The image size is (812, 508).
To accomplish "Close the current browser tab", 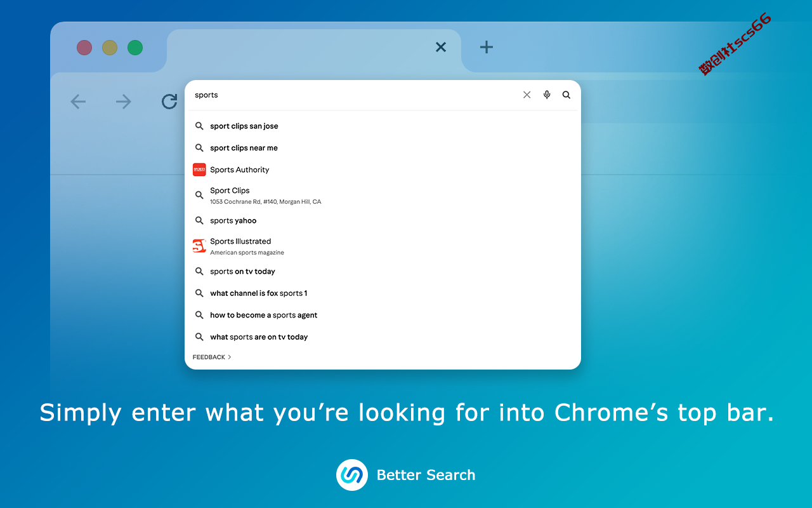I will (441, 47).
